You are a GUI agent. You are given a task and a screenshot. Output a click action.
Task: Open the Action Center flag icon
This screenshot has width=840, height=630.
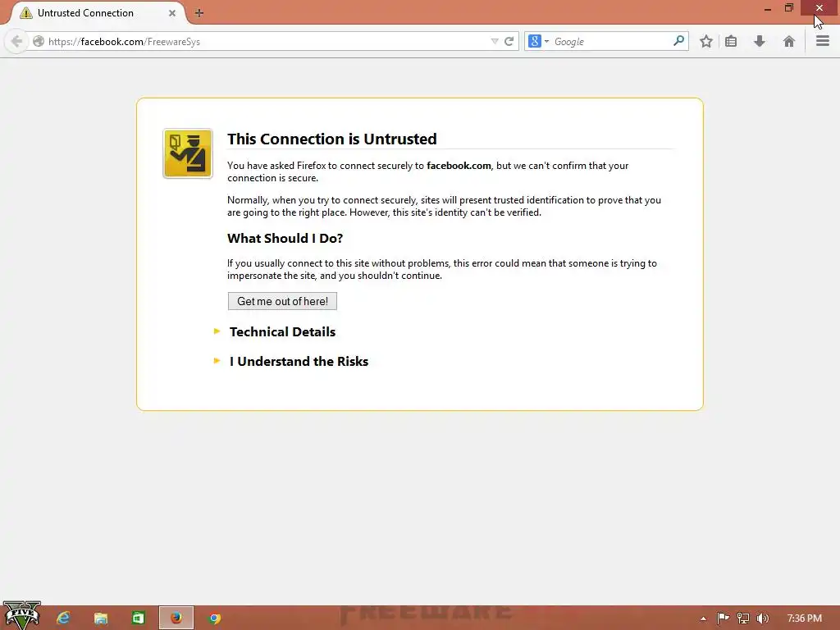coord(723,619)
